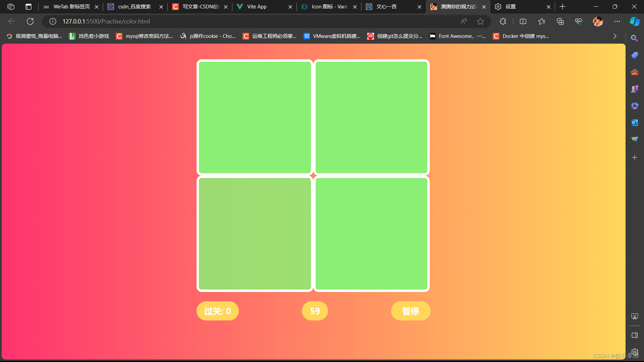Open the sidebar tools briefcase icon
This screenshot has height=362, width=644.
pos(634,72)
